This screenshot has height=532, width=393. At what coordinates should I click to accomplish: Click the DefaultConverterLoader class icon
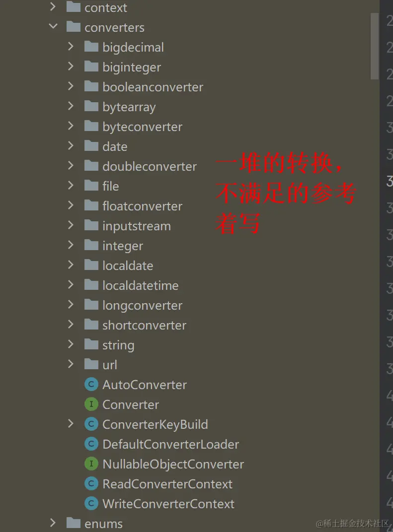coord(91,444)
